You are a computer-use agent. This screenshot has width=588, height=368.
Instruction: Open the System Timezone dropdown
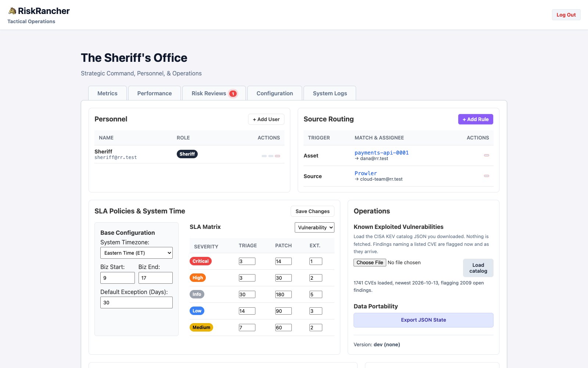click(136, 253)
